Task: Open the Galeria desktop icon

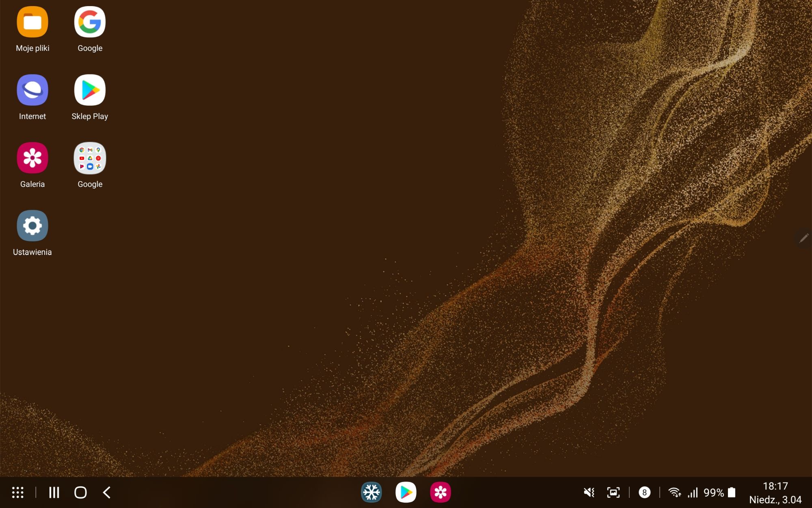Action: click(x=32, y=158)
